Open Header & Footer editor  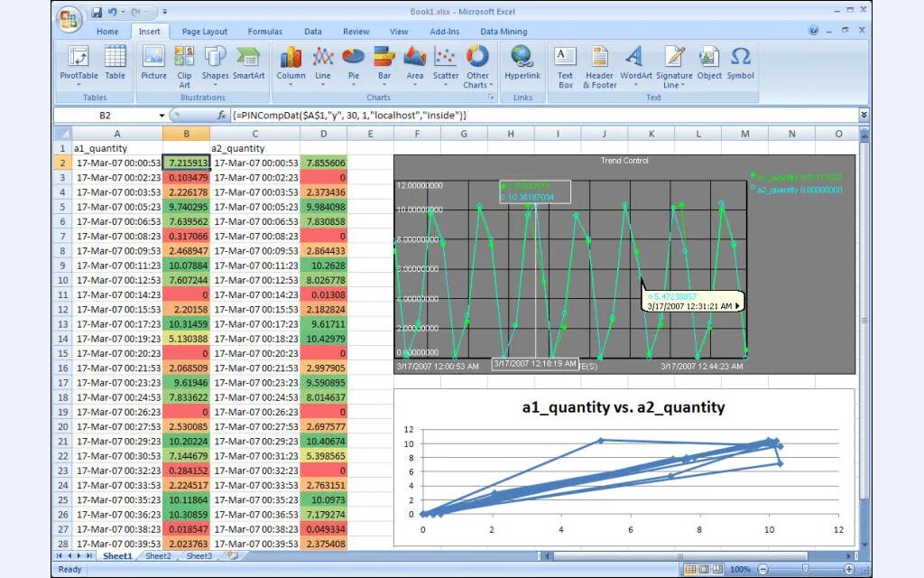click(x=599, y=67)
